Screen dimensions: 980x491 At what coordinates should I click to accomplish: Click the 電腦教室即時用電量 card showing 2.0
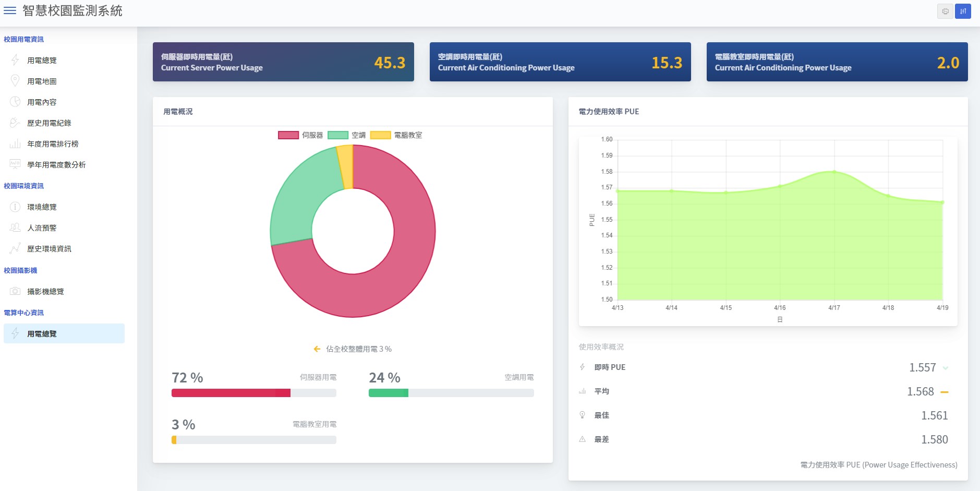[837, 62]
